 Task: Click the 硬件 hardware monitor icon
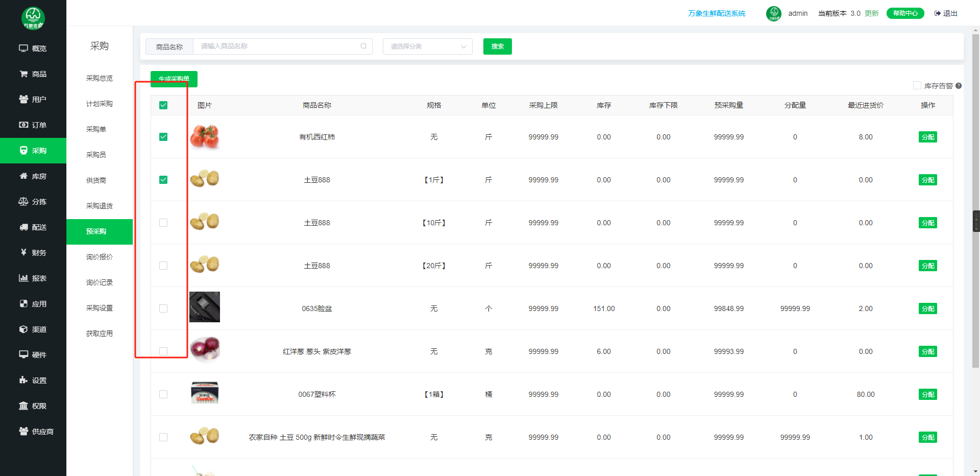pyautogui.click(x=23, y=354)
